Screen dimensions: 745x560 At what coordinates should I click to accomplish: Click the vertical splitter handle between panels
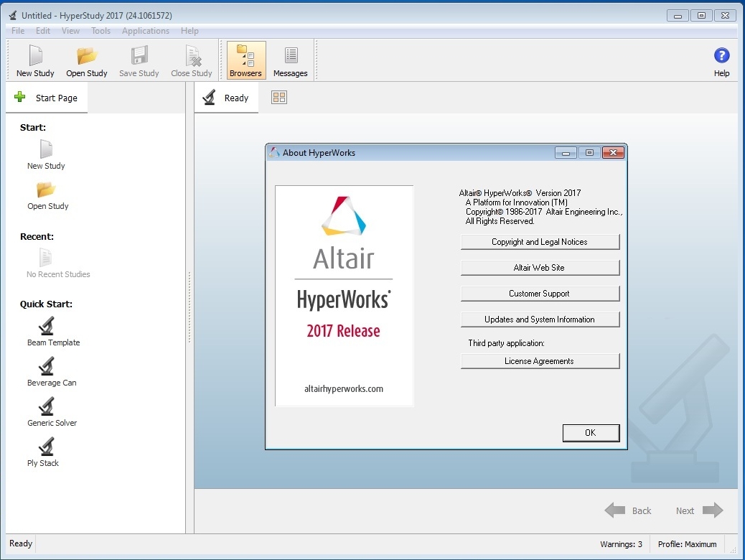189,307
